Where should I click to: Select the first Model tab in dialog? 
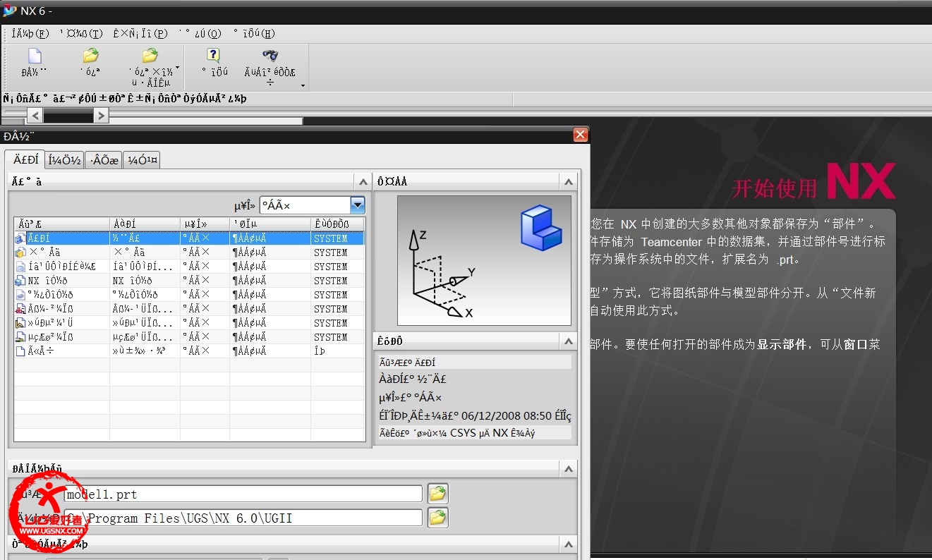[x=25, y=160]
